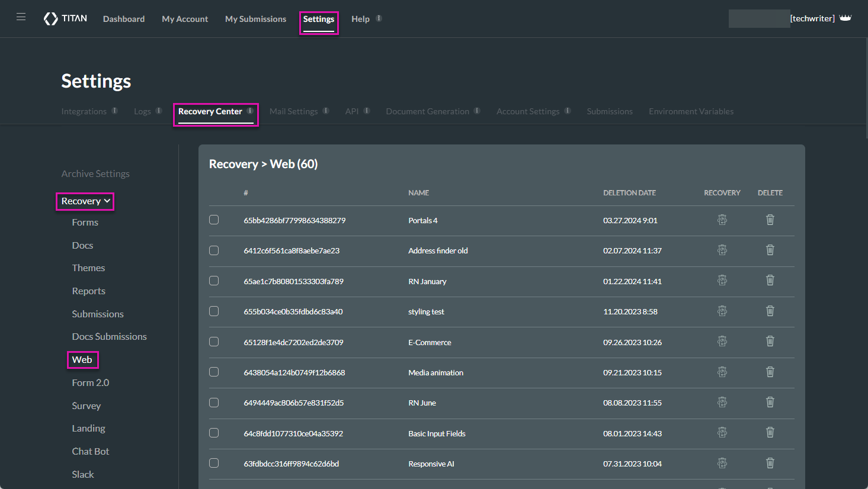Click info icon next to Help

tap(379, 18)
